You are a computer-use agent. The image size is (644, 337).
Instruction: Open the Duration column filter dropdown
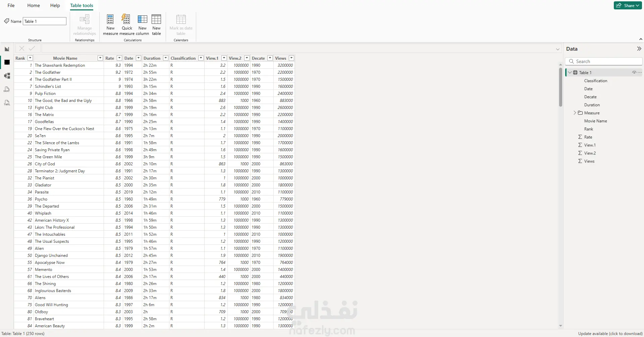tap(165, 58)
